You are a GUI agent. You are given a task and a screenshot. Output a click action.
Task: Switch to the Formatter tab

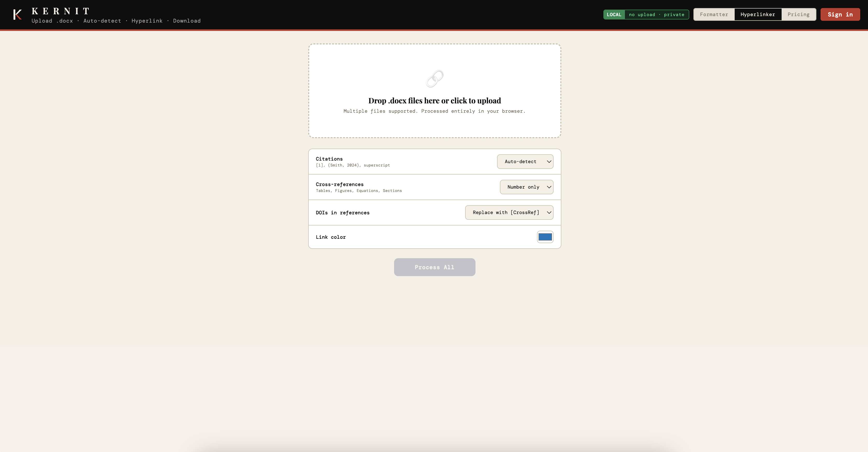coord(714,15)
